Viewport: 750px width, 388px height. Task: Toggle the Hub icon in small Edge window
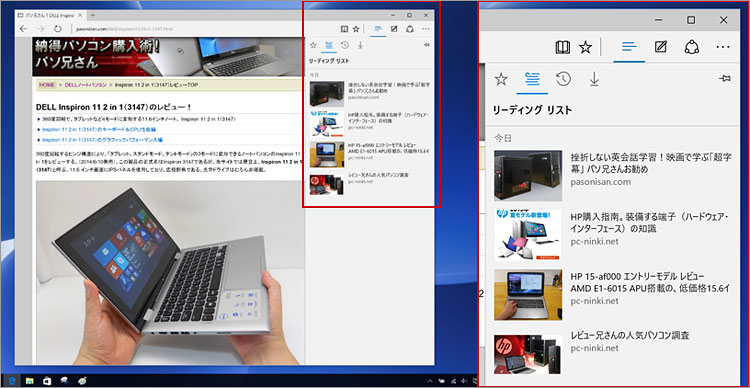(x=378, y=29)
